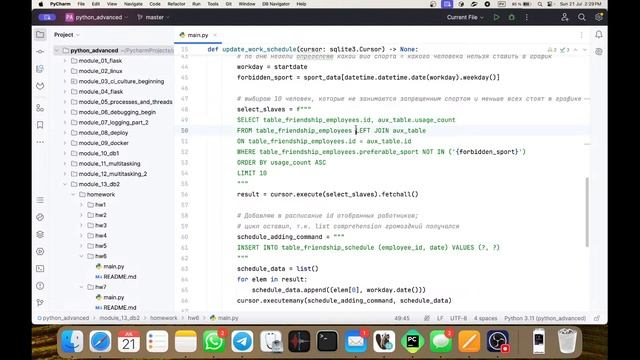Open the master branch dropdown
This screenshot has width=640, height=360.
[153, 17]
